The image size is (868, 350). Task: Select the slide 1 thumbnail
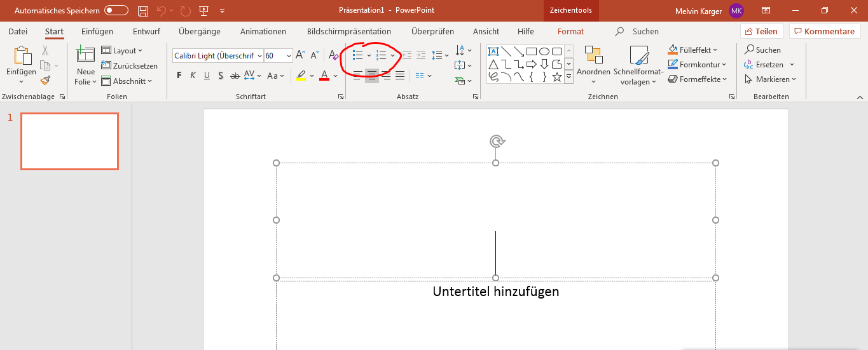(x=69, y=141)
